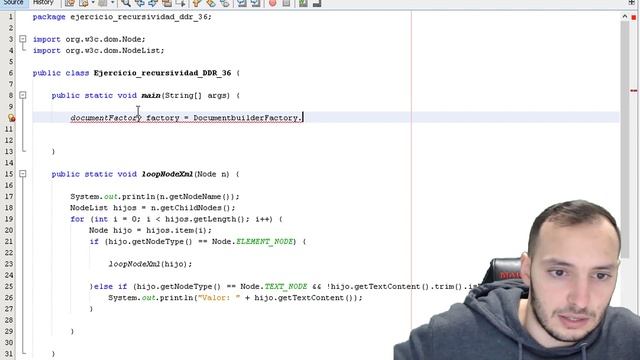
Task: Click Shift Line Left icon
Action: pyautogui.click(x=242, y=3)
